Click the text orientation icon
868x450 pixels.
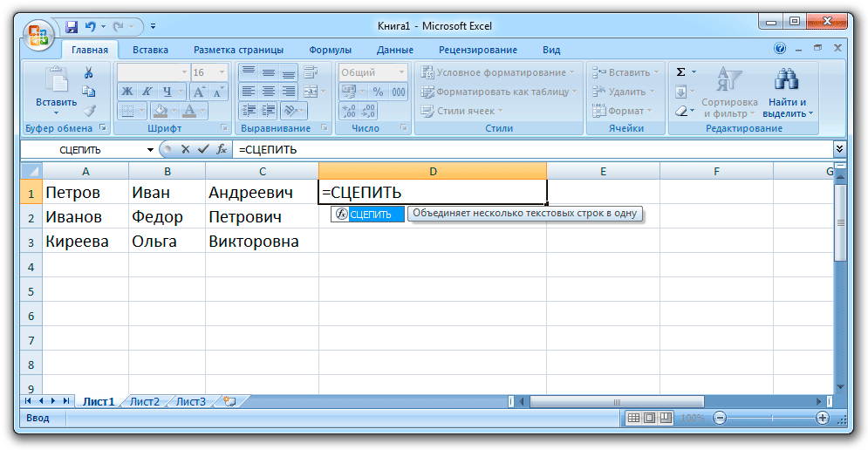point(290,111)
